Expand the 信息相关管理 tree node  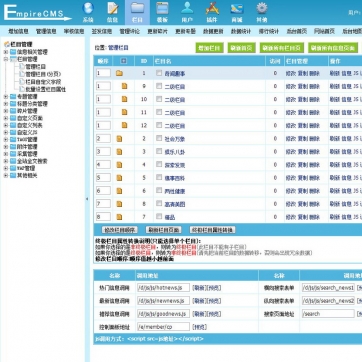point(6,52)
